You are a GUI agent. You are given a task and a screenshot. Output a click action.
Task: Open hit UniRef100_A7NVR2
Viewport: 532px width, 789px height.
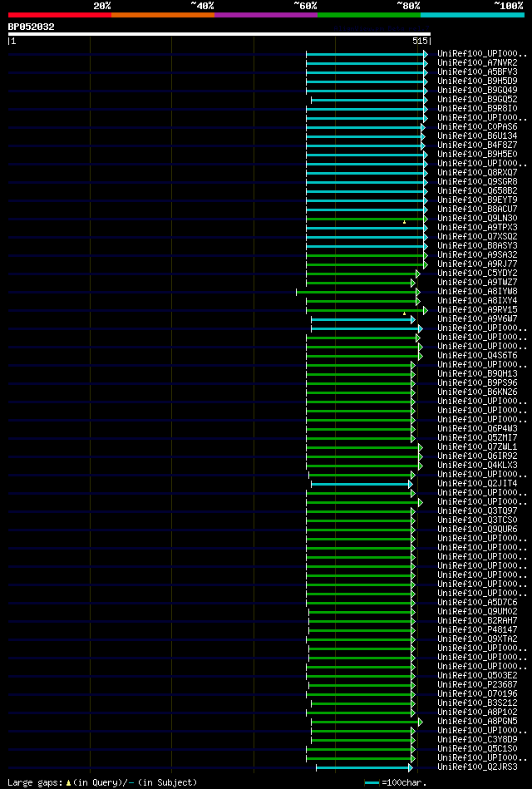point(477,63)
